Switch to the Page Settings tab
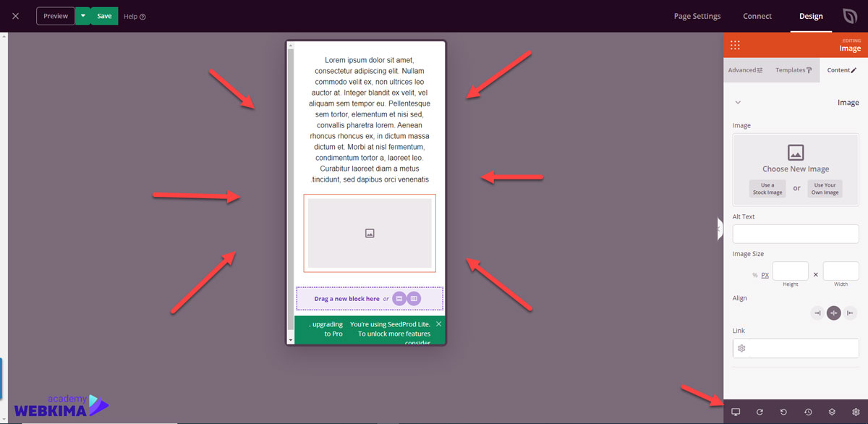Screen dimensions: 868x424 pyautogui.click(x=697, y=16)
